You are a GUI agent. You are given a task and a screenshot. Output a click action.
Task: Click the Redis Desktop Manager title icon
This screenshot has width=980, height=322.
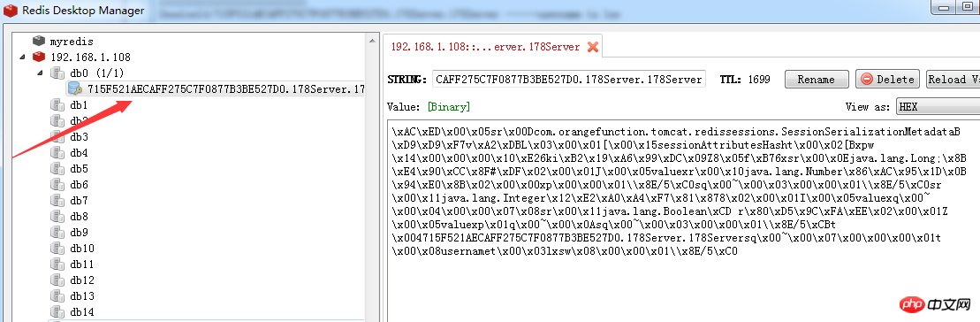tap(11, 11)
